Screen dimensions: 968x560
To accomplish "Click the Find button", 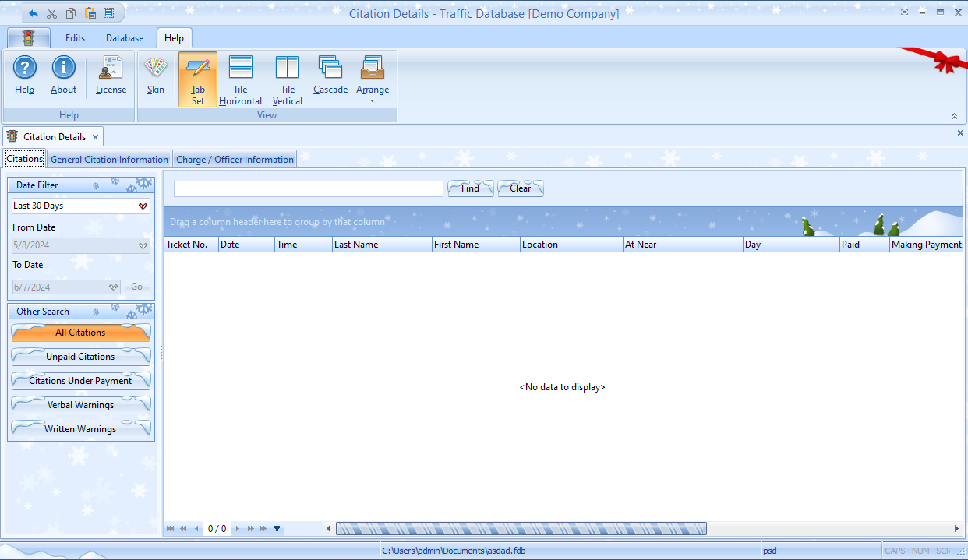I will pos(471,188).
